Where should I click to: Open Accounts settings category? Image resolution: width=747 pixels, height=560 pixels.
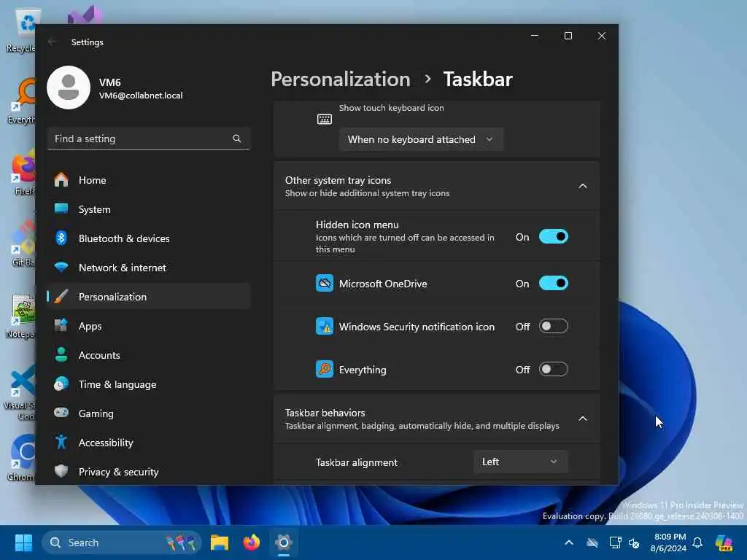tap(149, 355)
